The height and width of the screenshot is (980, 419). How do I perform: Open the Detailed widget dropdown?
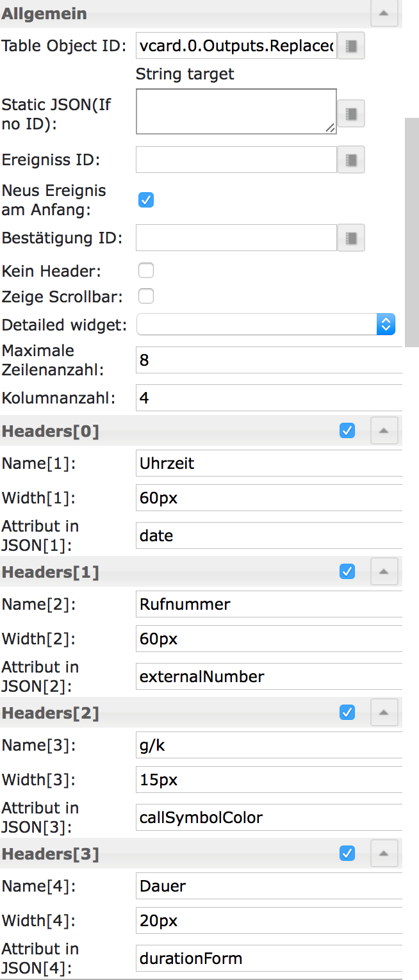click(265, 324)
